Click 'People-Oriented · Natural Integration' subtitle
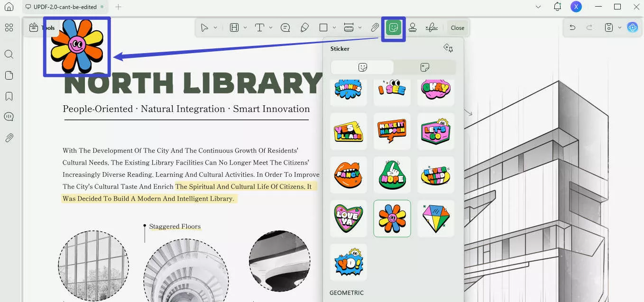The width and height of the screenshot is (644, 302). click(144, 109)
